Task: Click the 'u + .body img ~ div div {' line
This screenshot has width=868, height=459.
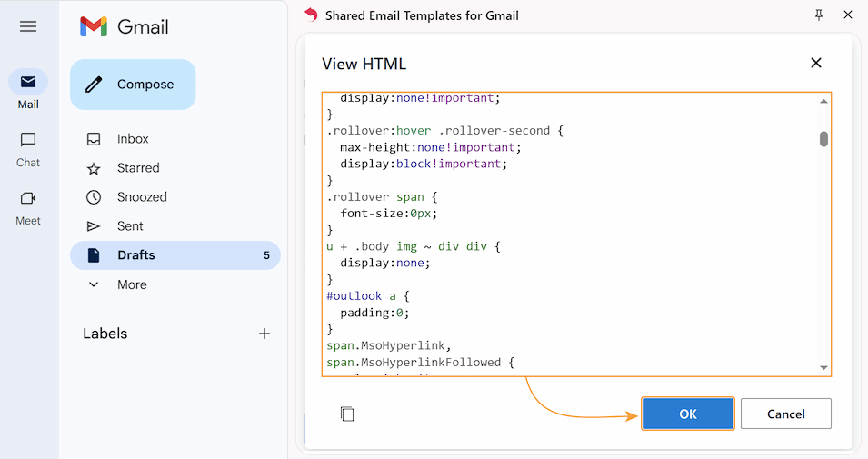Action: click(x=414, y=246)
